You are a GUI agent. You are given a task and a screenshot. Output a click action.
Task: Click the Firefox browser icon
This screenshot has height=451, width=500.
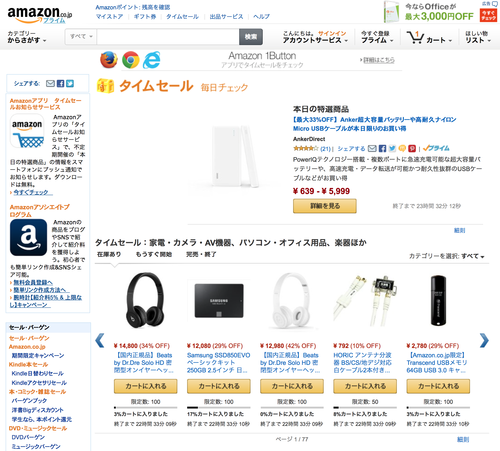[x=109, y=60]
